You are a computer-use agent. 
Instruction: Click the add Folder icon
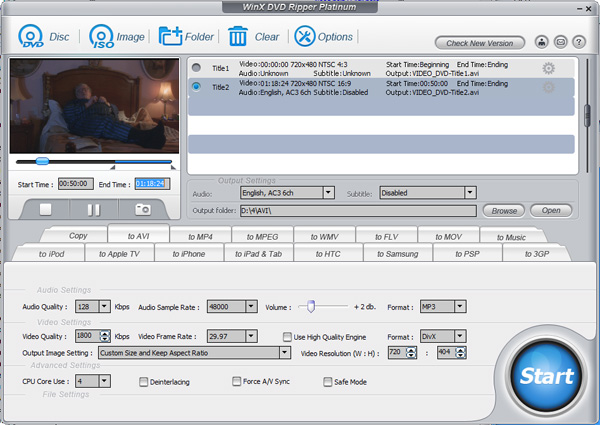tap(170, 38)
